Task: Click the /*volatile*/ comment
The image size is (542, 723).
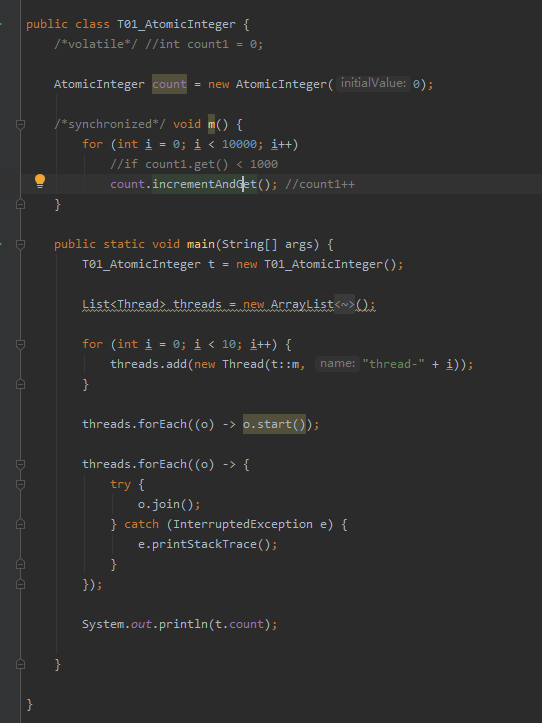Action: coord(96,44)
